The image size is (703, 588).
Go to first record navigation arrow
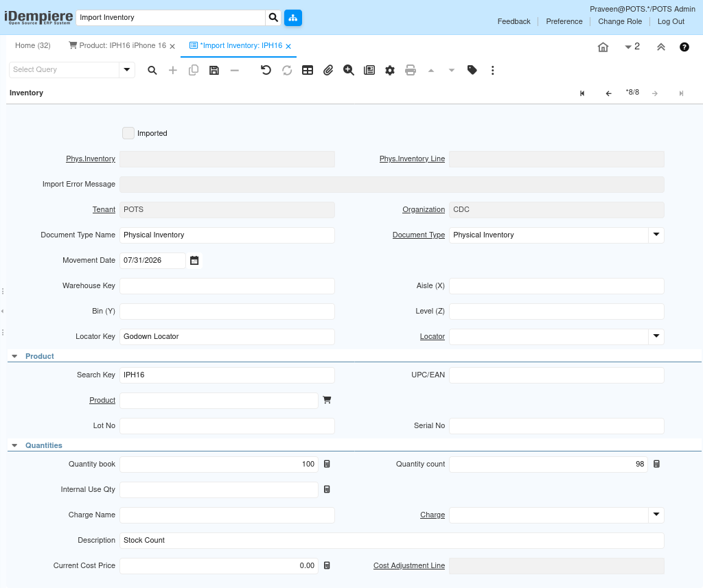[x=582, y=93]
